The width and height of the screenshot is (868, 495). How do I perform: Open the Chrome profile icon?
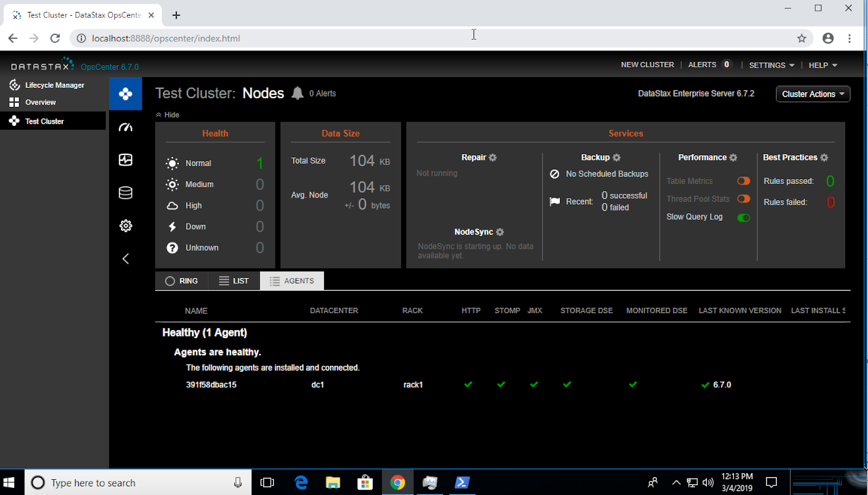click(828, 38)
